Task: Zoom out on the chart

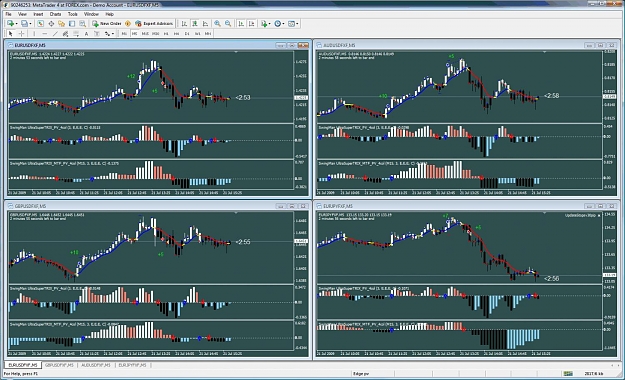Action: coord(228,24)
